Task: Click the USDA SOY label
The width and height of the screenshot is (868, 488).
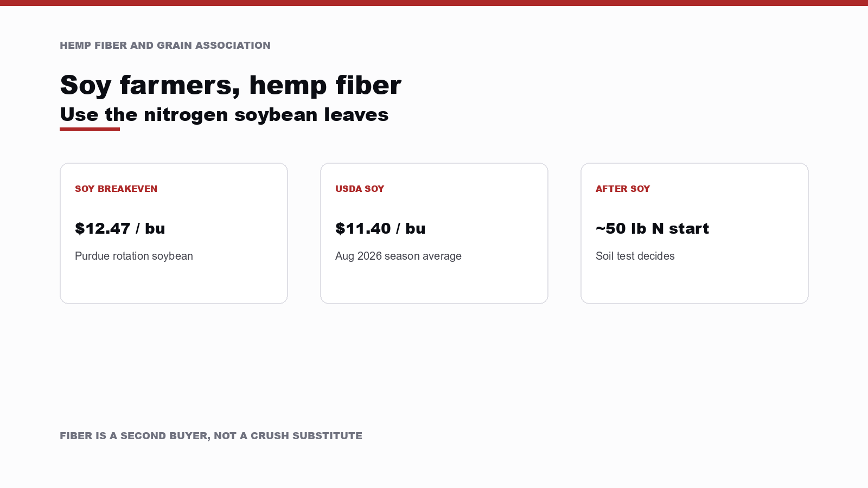Action: pyautogui.click(x=360, y=189)
